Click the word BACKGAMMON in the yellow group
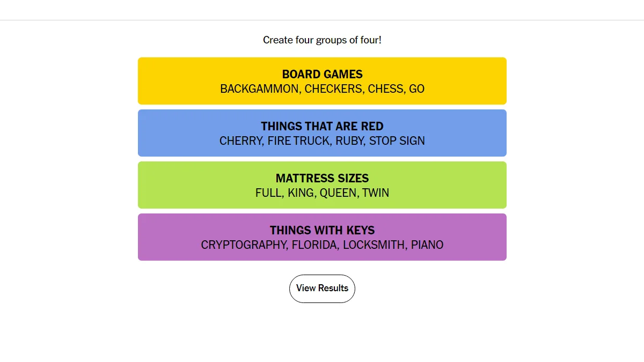The width and height of the screenshot is (644, 362). click(259, 89)
